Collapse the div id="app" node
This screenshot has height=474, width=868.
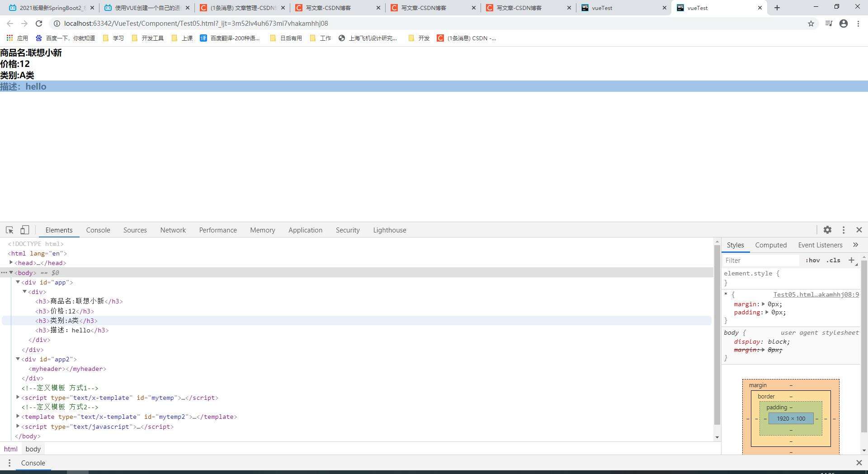click(18, 282)
